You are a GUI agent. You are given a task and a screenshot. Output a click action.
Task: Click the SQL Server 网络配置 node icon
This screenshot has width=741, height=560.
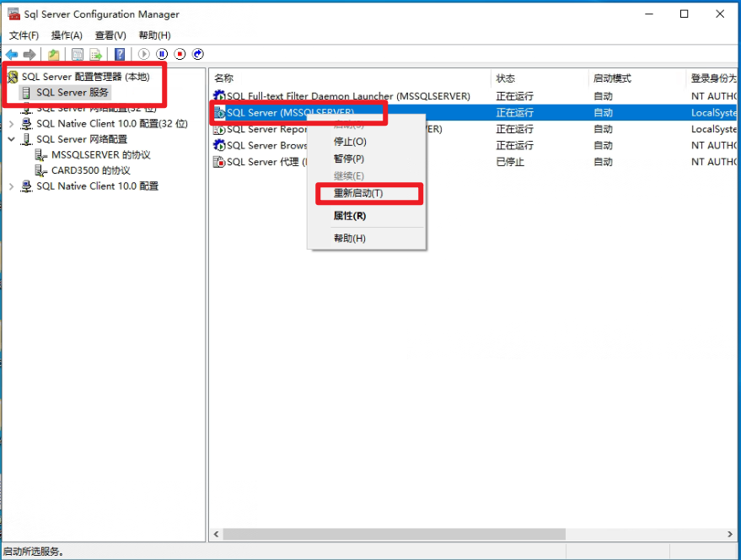point(26,139)
